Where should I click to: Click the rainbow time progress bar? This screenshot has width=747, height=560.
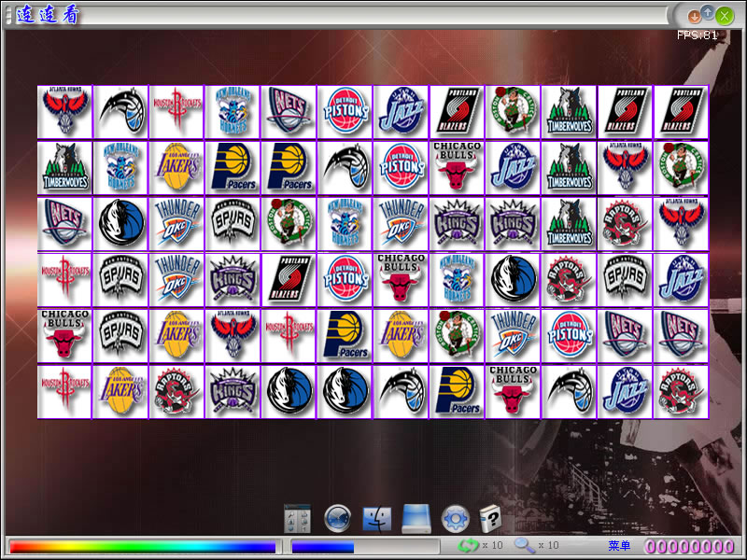pos(143,546)
